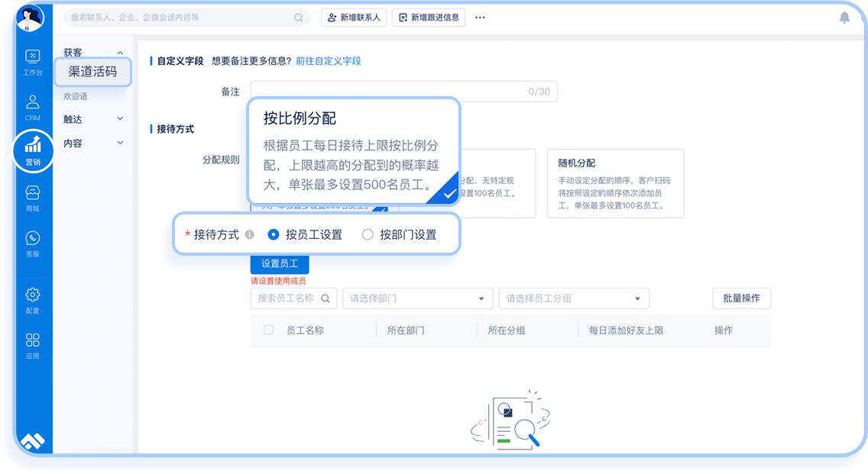Open the notification bell icon

tap(844, 17)
